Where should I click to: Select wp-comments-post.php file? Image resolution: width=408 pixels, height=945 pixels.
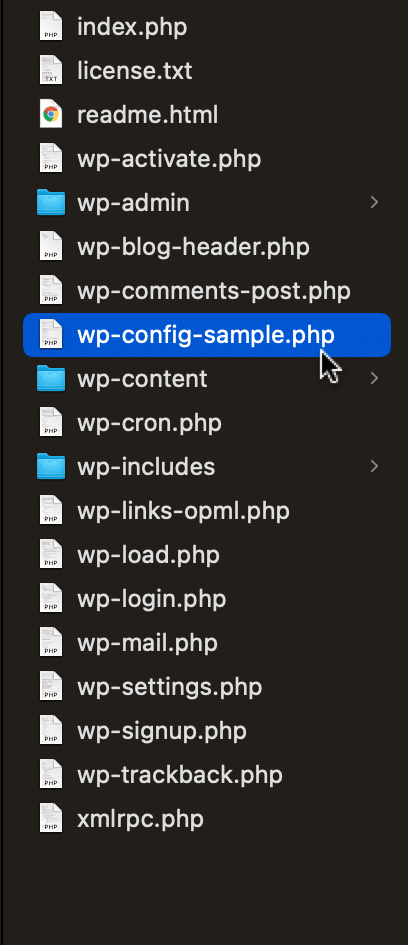coord(213,291)
